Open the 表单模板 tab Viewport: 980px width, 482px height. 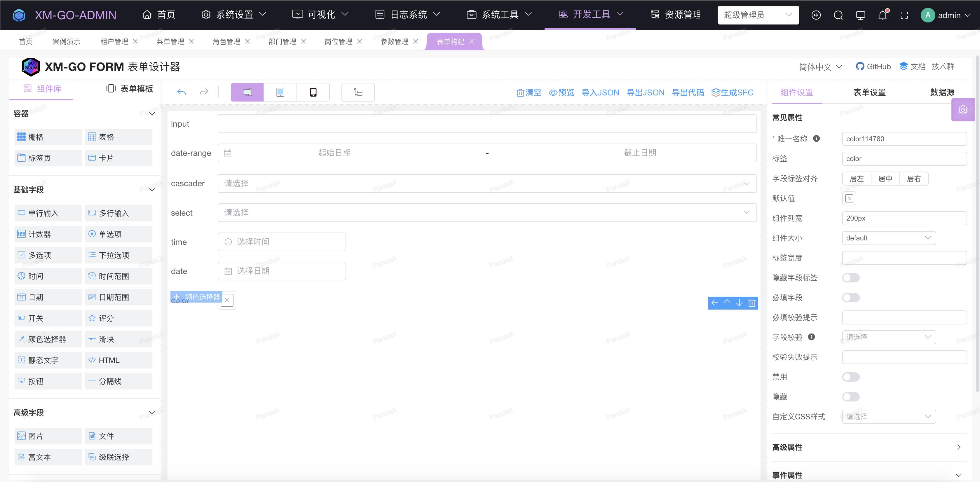coord(130,89)
